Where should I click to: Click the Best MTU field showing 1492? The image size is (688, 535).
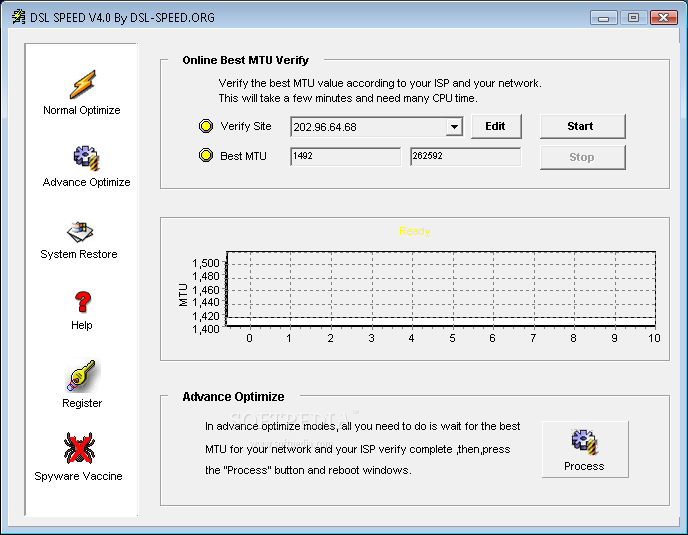[x=345, y=156]
